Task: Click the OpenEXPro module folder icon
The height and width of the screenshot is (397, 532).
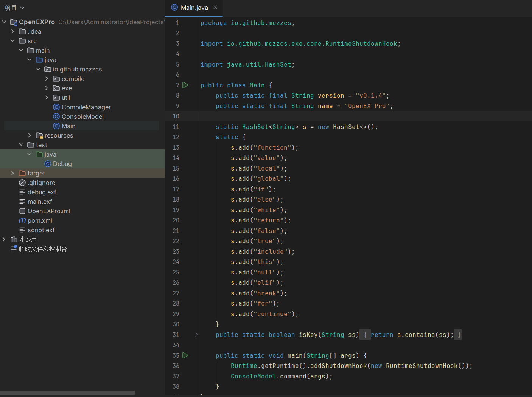Action: tap(14, 22)
